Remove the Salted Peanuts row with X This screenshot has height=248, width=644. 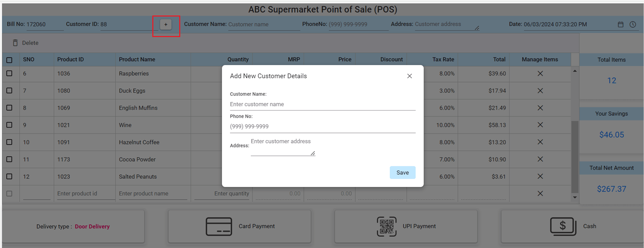point(540,177)
